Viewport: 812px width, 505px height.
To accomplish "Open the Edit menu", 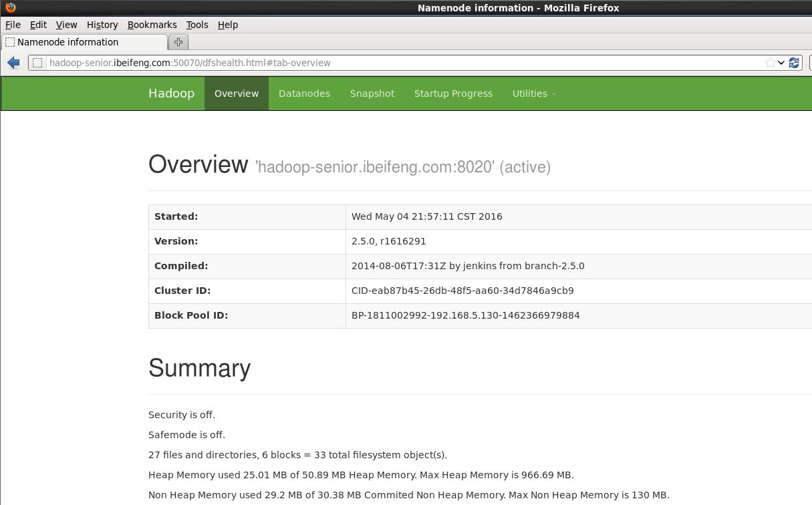I will coord(38,25).
